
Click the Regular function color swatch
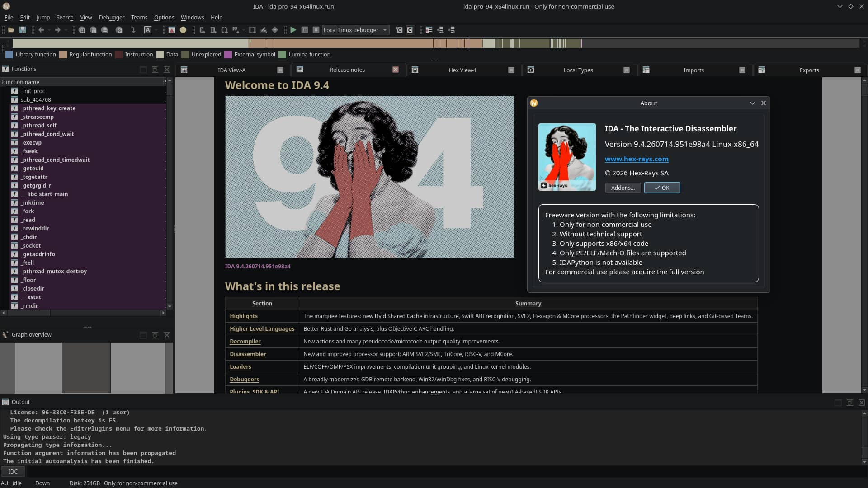point(63,54)
